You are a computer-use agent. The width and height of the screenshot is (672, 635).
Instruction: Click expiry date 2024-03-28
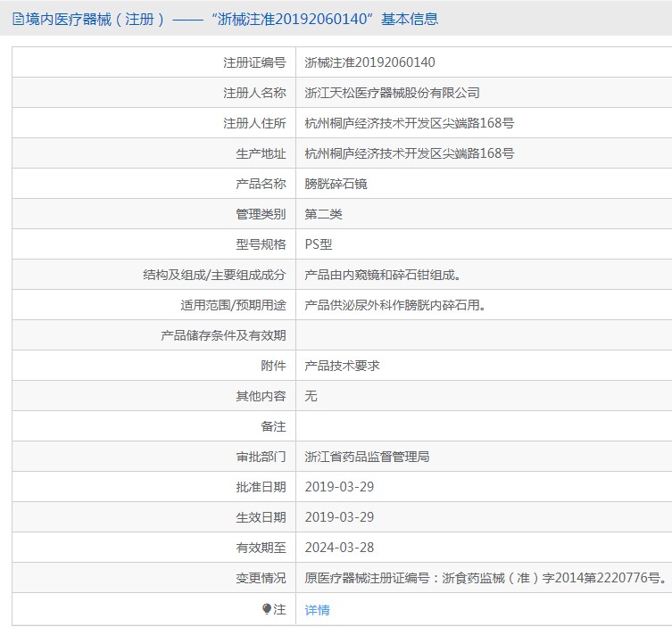(339, 548)
